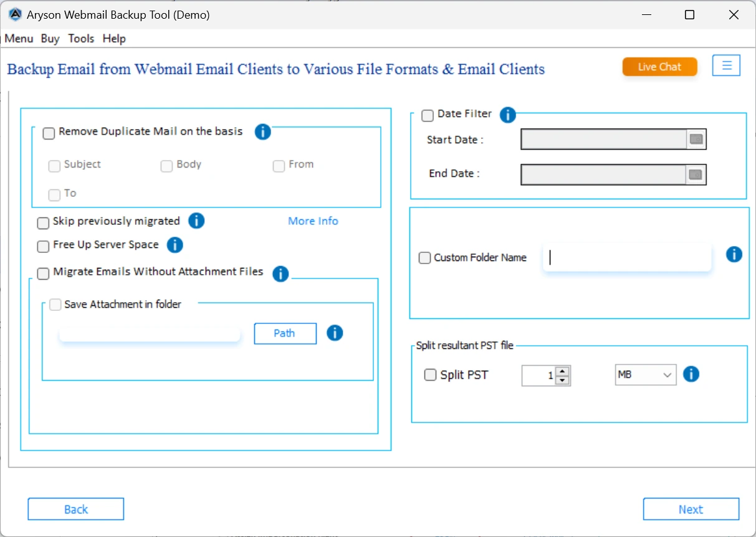Check the Split PST option

[x=430, y=374]
